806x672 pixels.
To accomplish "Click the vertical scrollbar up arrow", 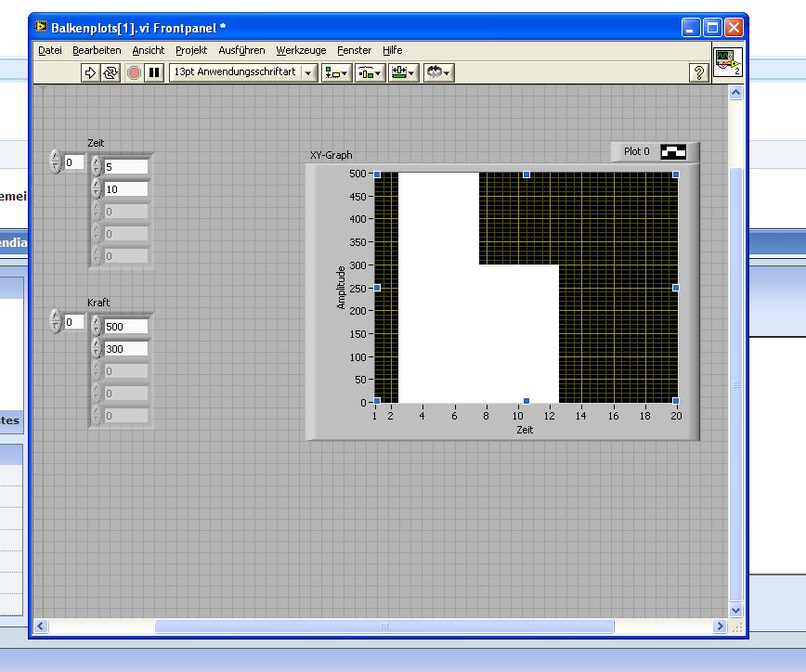I will 735,93.
